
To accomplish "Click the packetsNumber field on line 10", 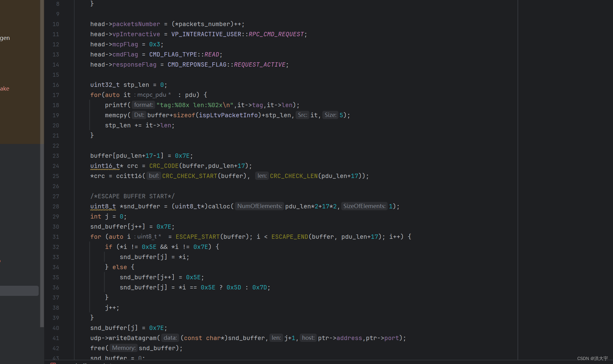I will click(x=136, y=24).
